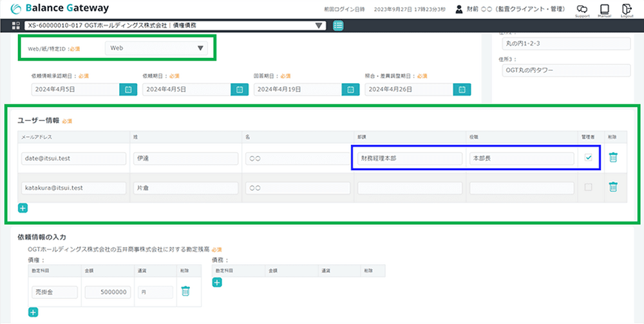644x324 pixels.
Task: Uncheck 管理者 checkbox for date@itsui.test
Action: 588,158
